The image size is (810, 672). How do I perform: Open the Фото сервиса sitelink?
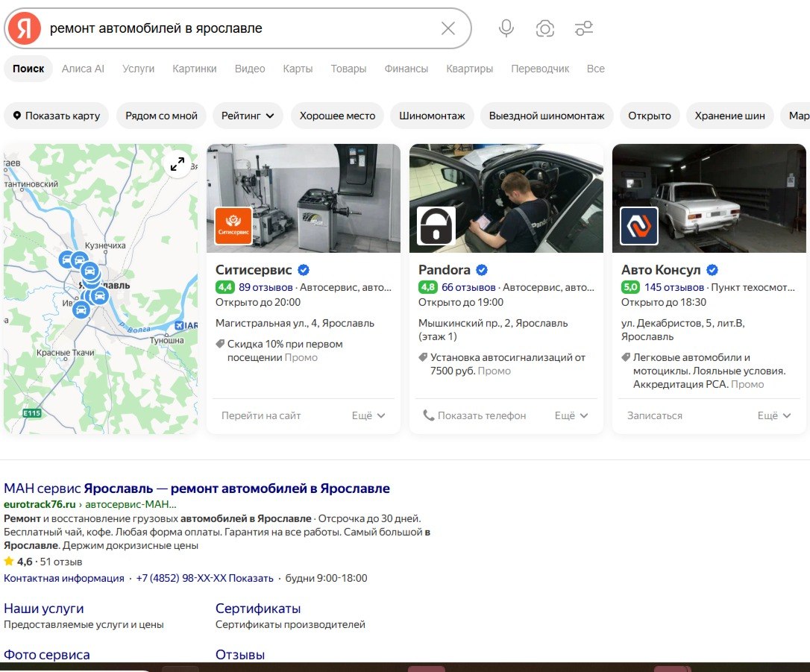click(47, 654)
